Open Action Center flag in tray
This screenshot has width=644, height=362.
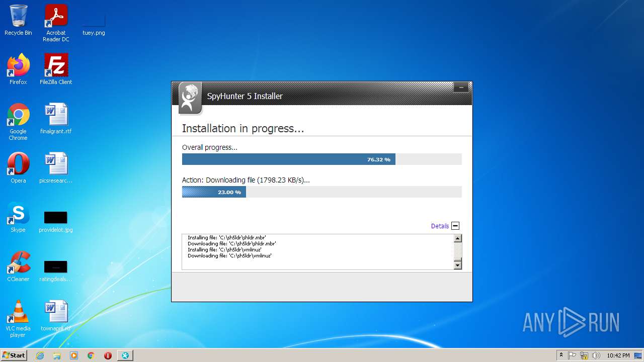click(x=572, y=355)
